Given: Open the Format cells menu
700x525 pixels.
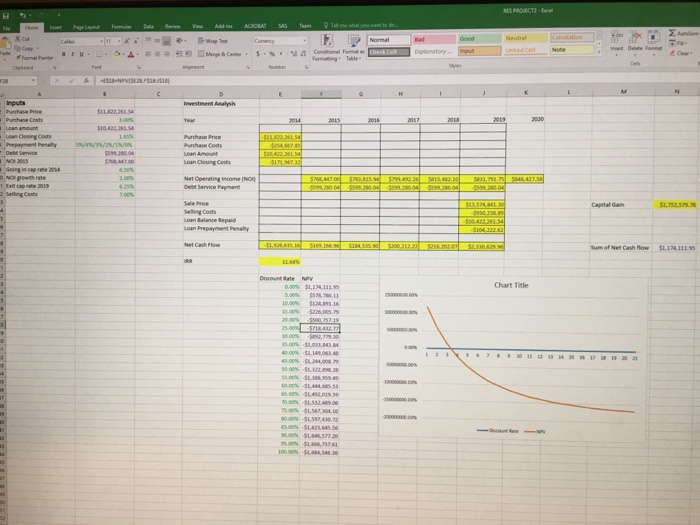Looking at the screenshot, I should click(x=654, y=41).
